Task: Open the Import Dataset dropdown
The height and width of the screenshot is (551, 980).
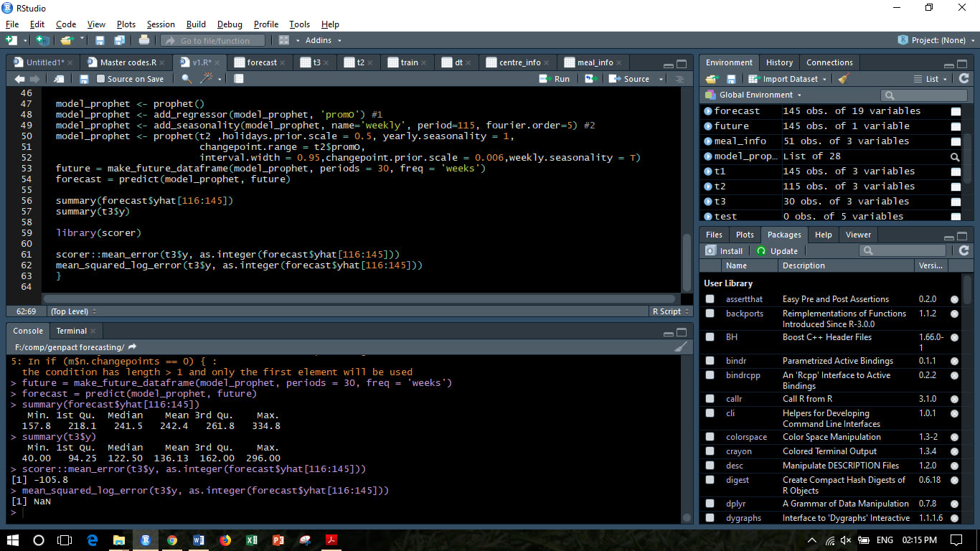Action: pos(789,79)
